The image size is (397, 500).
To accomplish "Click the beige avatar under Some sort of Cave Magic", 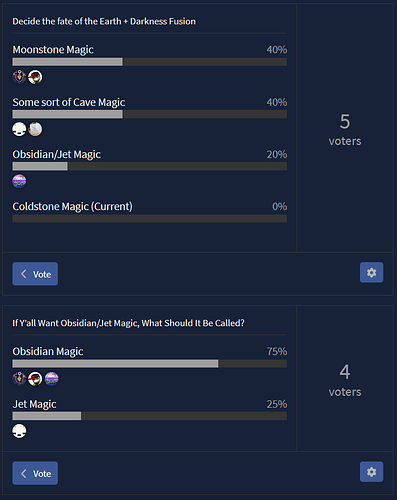I will 35,129.
